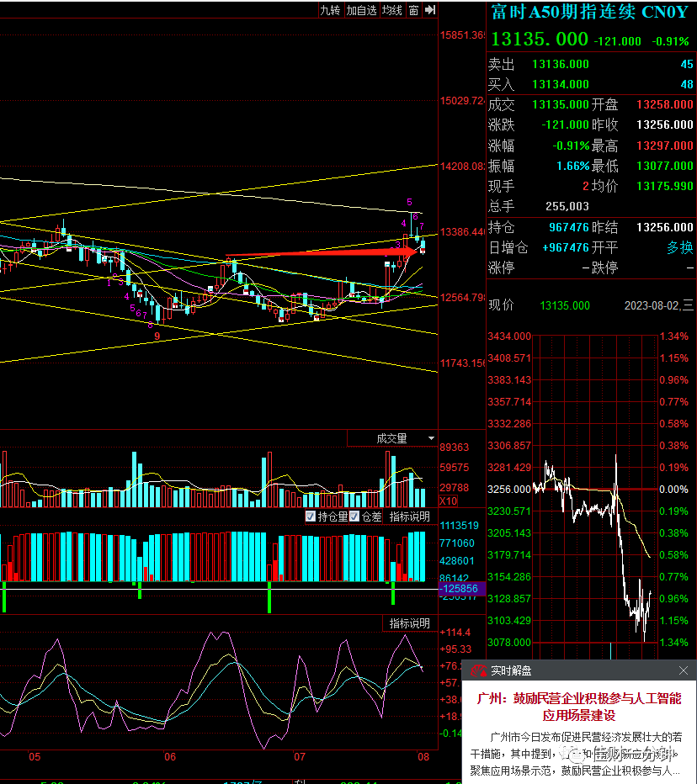Viewport: 697px width, 784px height.
Task: Expand the 成交量 indicator dropdown
Action: point(392,438)
